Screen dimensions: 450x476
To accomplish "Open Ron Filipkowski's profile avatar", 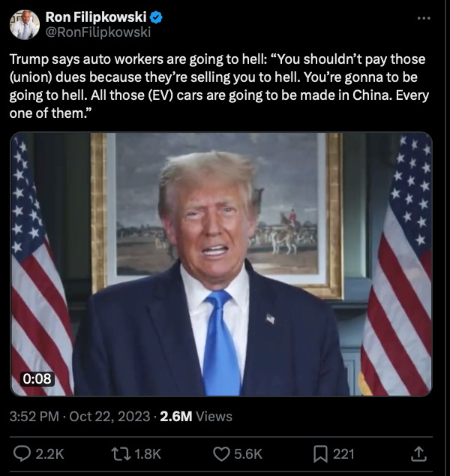I will coord(25,25).
